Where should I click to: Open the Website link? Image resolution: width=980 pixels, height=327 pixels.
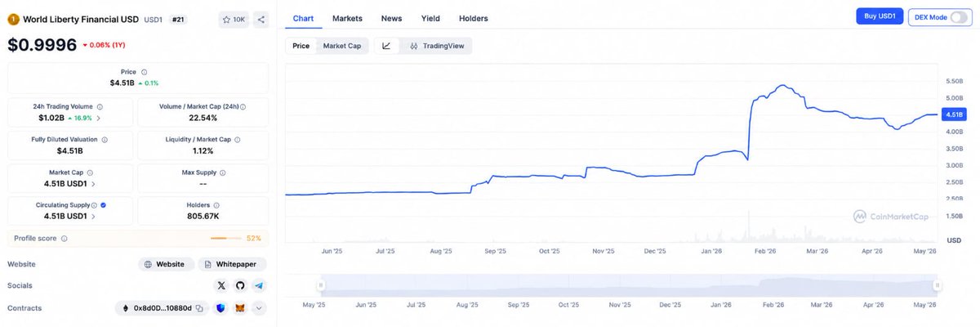167,264
